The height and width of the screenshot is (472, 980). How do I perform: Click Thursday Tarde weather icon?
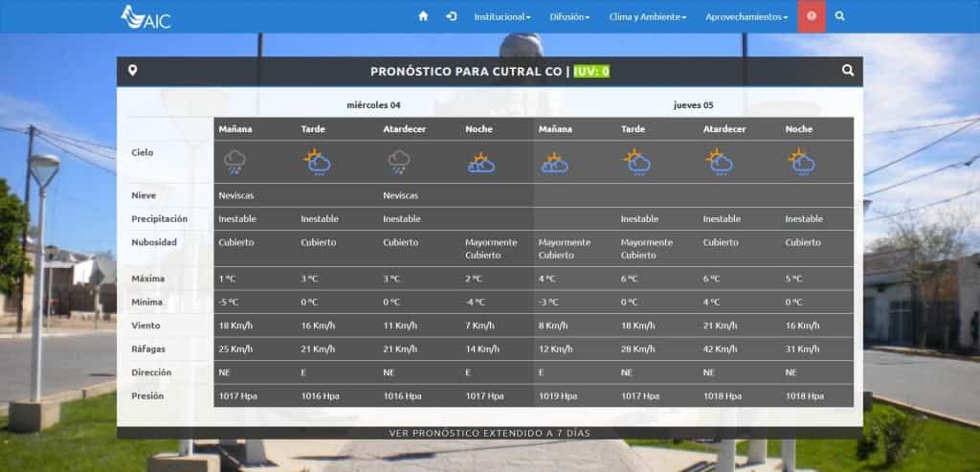pos(637,163)
